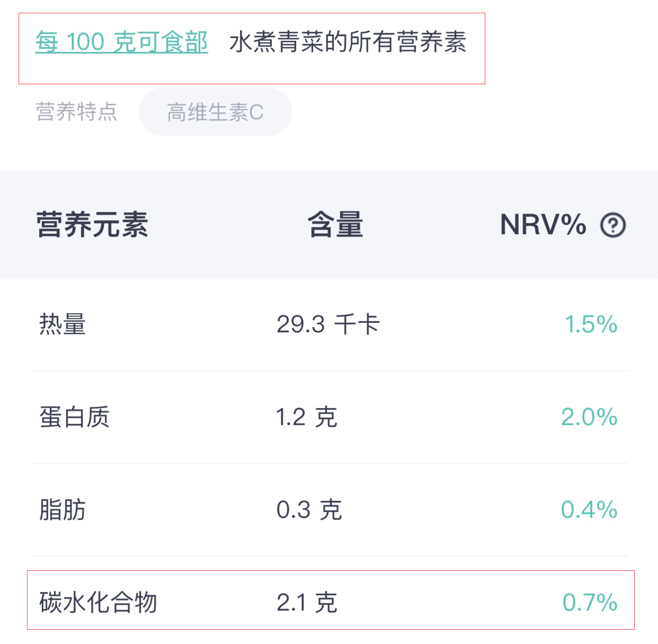658x644 pixels.
Task: Select the 高维生素C tag
Action: click(x=215, y=112)
